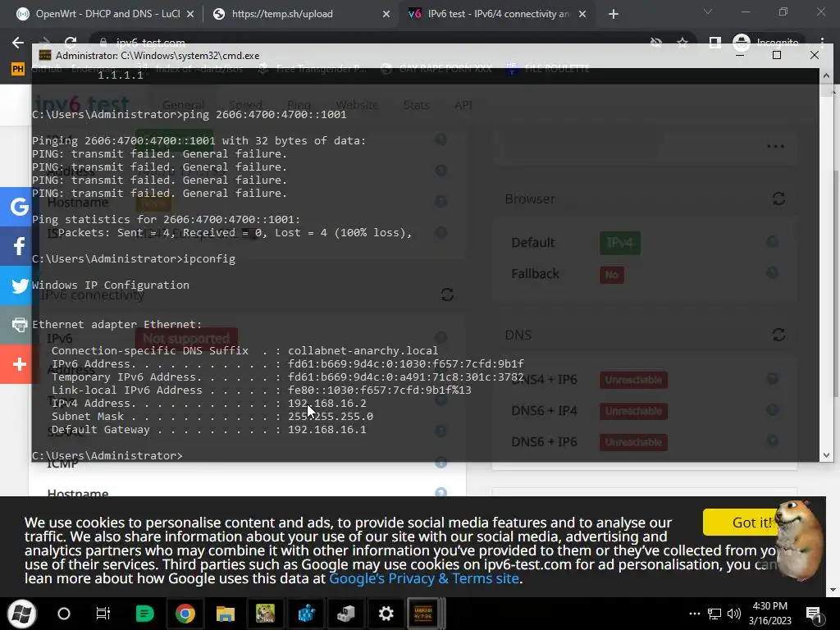Screen dimensions: 840x630
Task: Click DNS6 + IP4 Unreachable badge
Action: coord(633,411)
